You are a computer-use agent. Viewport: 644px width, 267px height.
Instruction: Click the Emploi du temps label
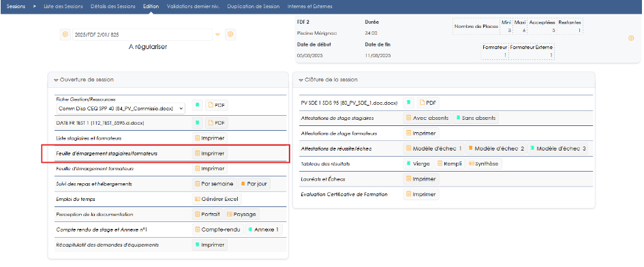pyautogui.click(x=76, y=199)
